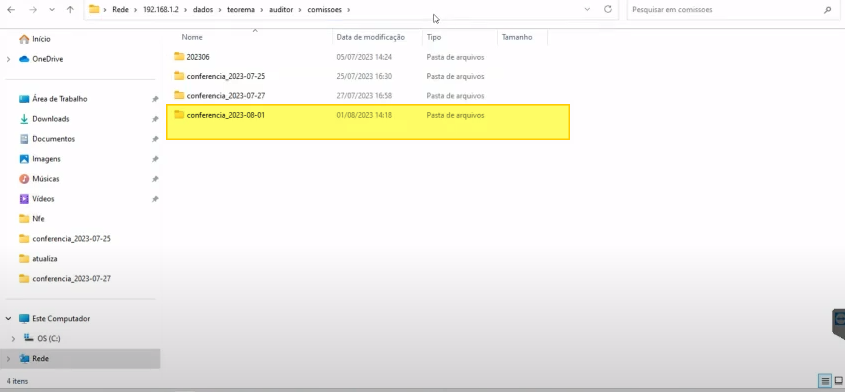The height and width of the screenshot is (392, 845).
Task: Open 'atualiza' folder in navigation pane
Action: (x=45, y=258)
